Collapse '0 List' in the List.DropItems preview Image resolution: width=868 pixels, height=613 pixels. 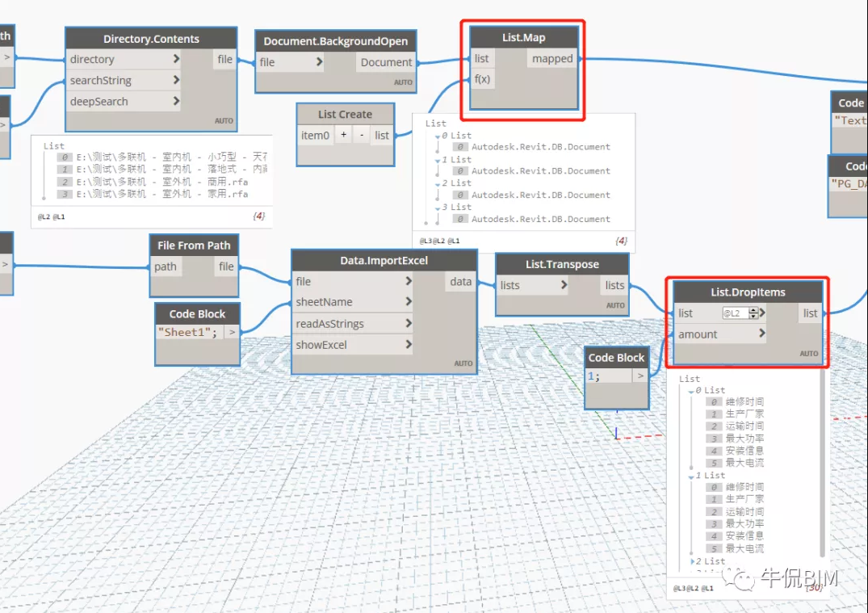(691, 391)
